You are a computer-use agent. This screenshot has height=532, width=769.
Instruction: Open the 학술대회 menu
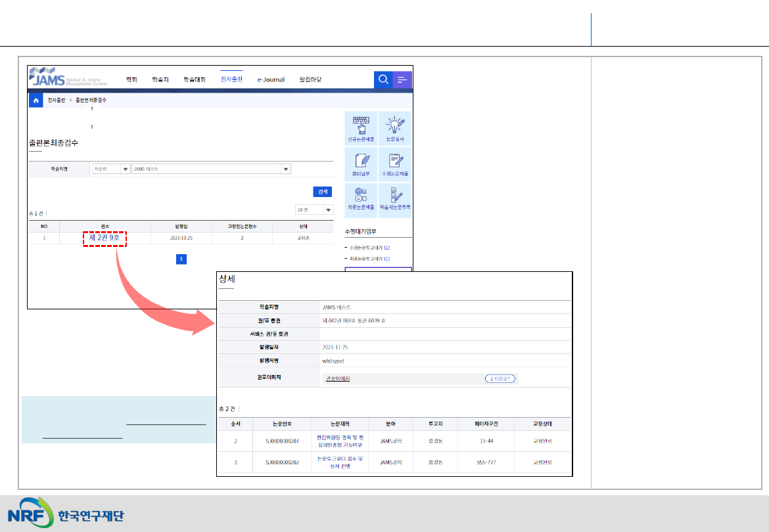[x=195, y=79]
